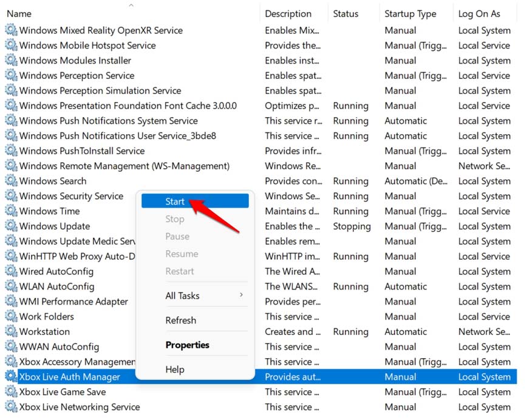Click 'The WLANS...' description cell
The image size is (532, 420).
pos(291,286)
